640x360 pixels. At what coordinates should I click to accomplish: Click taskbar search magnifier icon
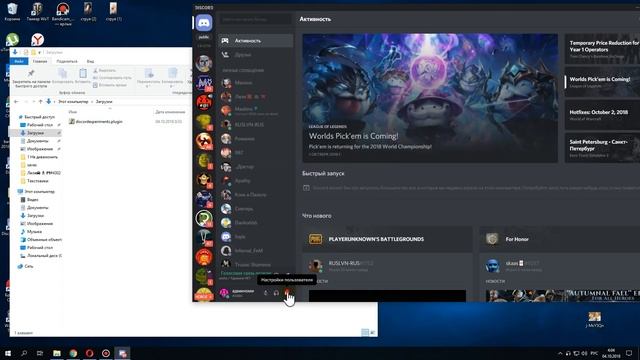tap(24, 353)
